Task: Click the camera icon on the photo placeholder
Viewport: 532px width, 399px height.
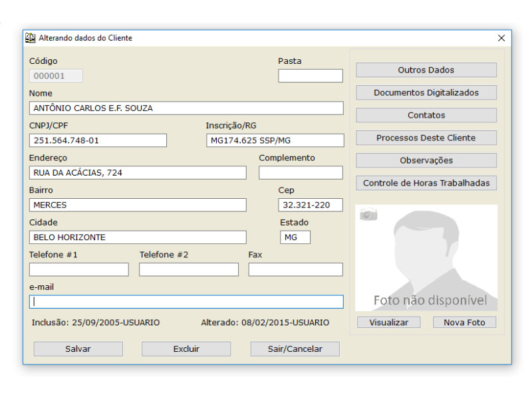Action: click(x=368, y=214)
